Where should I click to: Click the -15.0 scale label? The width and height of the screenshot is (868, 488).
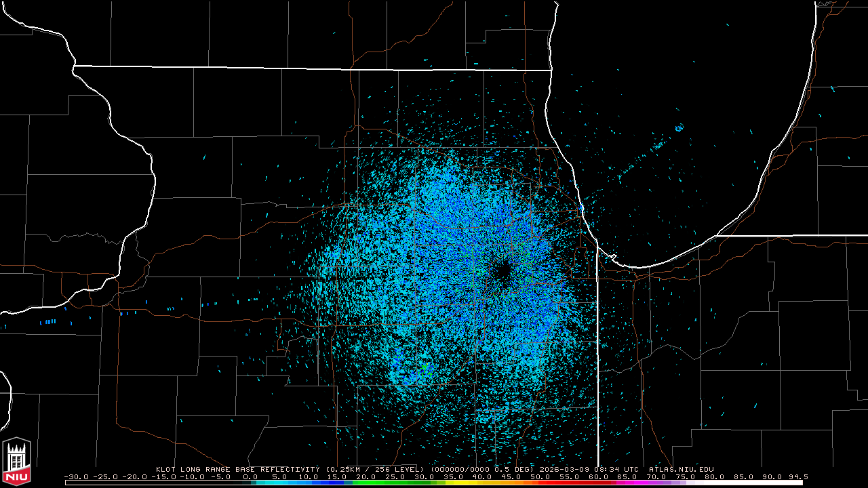pos(164,477)
